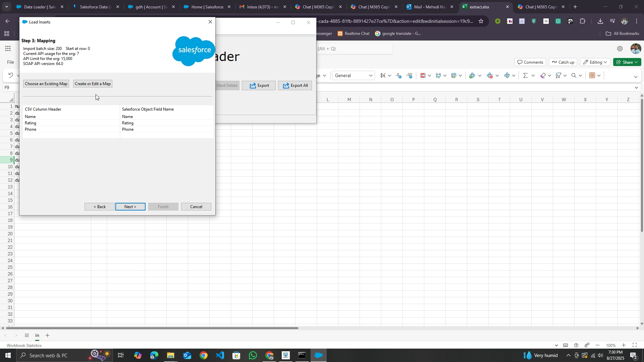Click Increase Decimal icon
Image resolution: width=644 pixels, height=362 pixels.
398,76
